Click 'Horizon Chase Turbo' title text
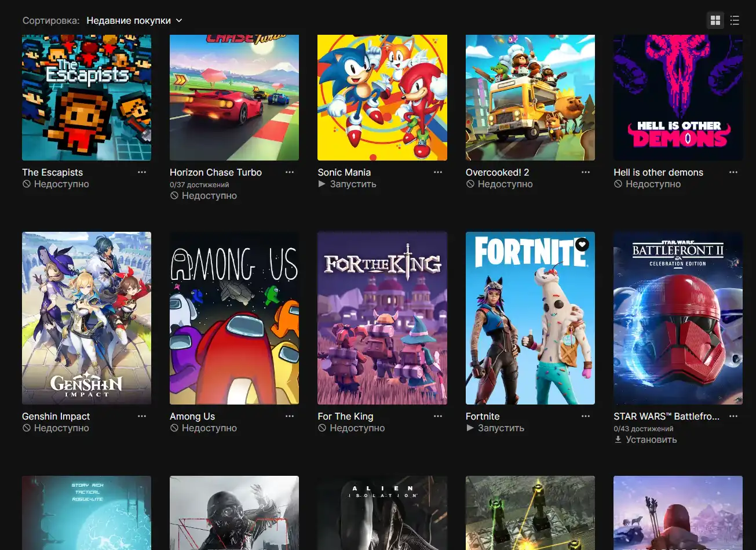This screenshot has height=550, width=756. tap(216, 172)
